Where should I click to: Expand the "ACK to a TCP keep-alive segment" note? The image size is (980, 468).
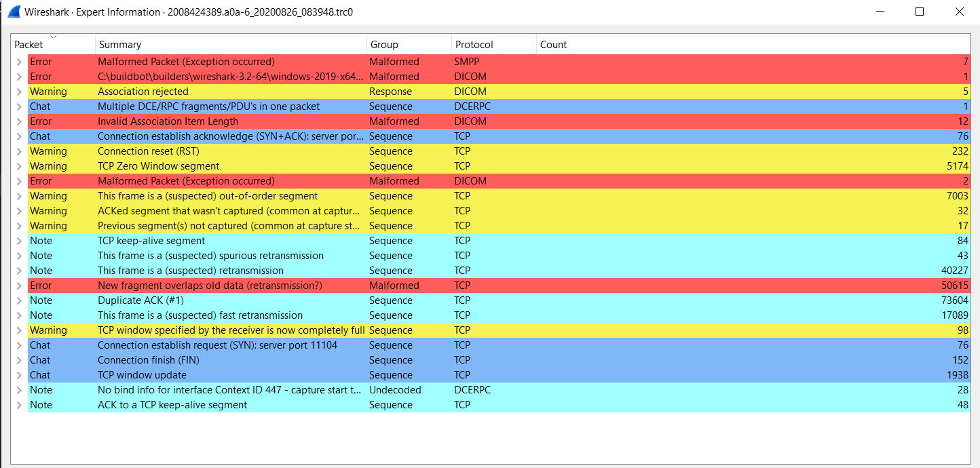(18, 404)
